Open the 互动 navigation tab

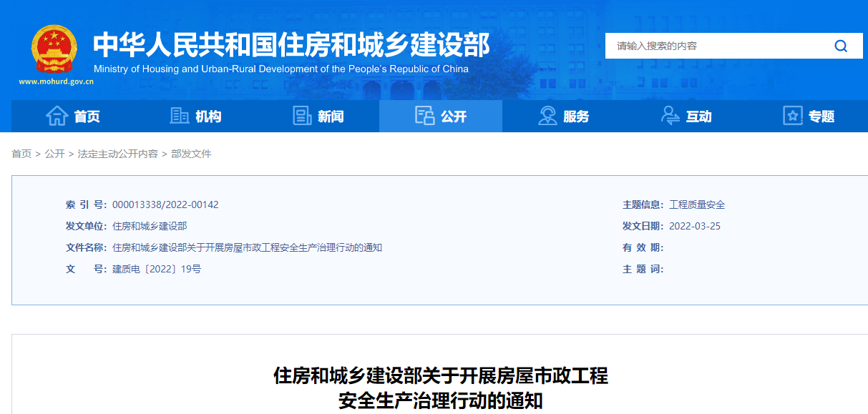pyautogui.click(x=686, y=116)
